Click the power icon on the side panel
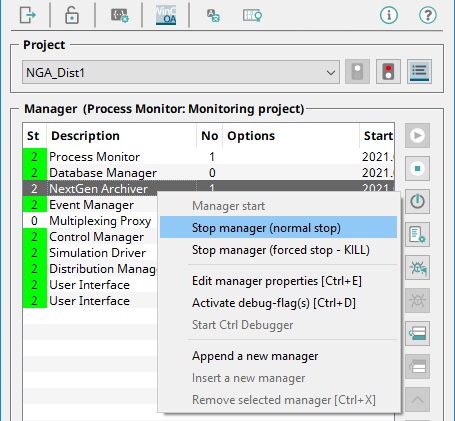Image resolution: width=455 pixels, height=421 pixels. click(417, 202)
